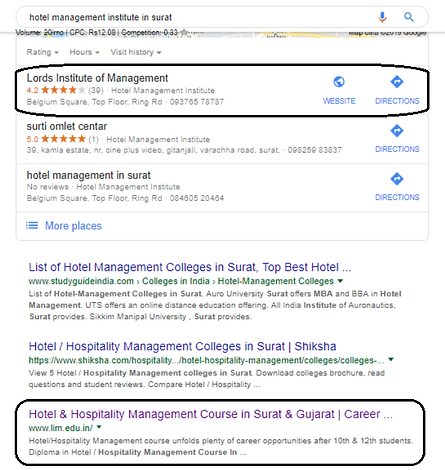Click phone number 084605 20464
Viewport: 445px width, 470px height.
point(197,198)
